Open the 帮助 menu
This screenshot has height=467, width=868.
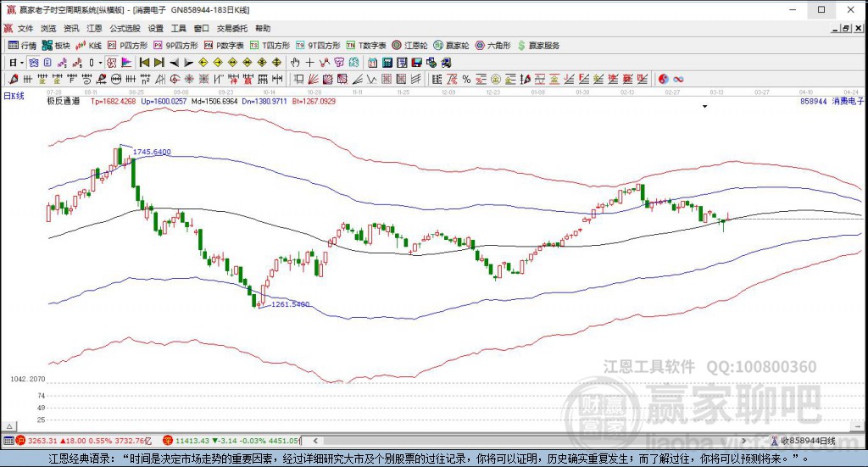[263, 28]
